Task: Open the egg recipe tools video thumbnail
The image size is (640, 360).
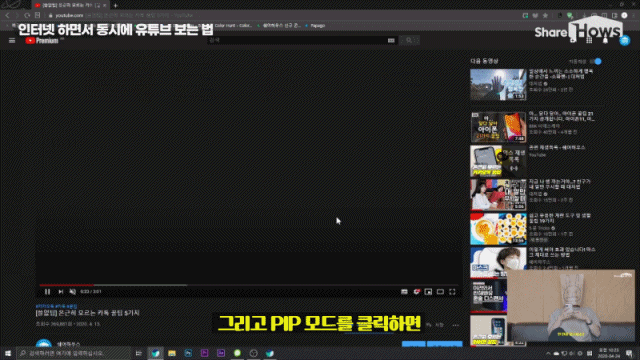Action: click(x=498, y=229)
